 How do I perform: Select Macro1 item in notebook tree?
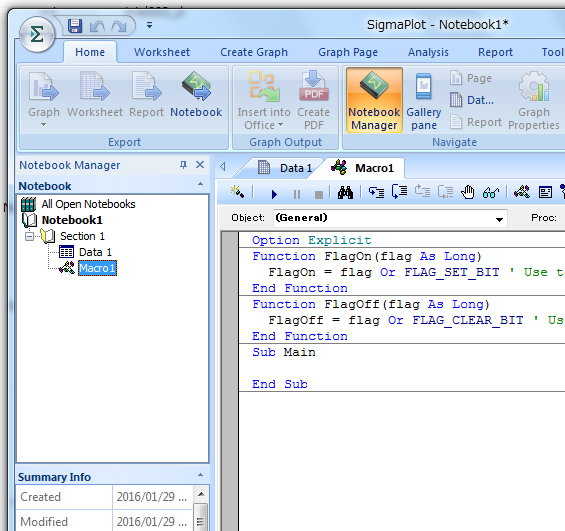click(97, 268)
